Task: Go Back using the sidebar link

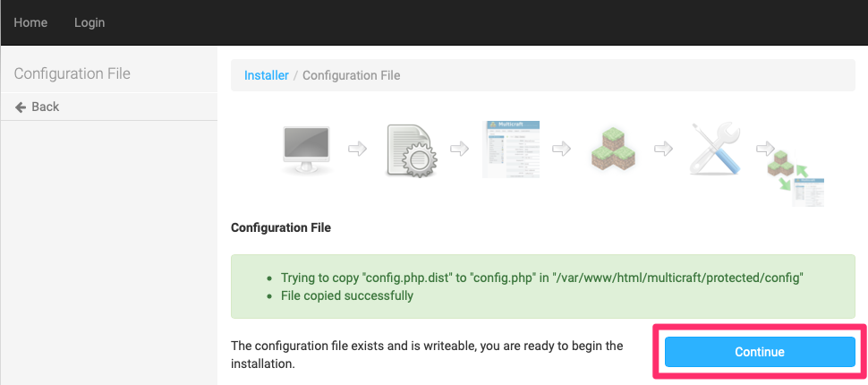Action: tap(45, 107)
